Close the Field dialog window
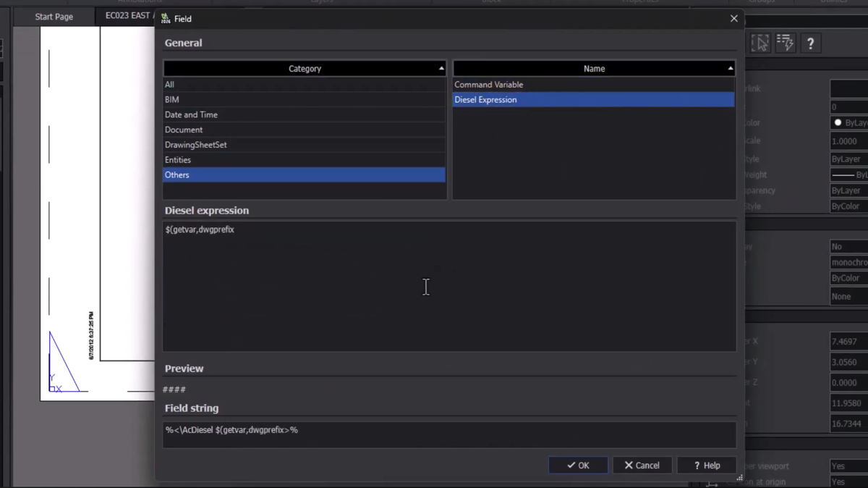This screenshot has width=868, height=488. 733,19
